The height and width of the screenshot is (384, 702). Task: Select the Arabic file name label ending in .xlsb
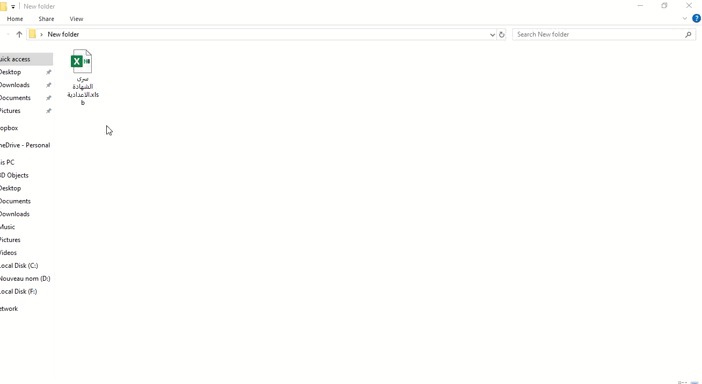[83, 91]
